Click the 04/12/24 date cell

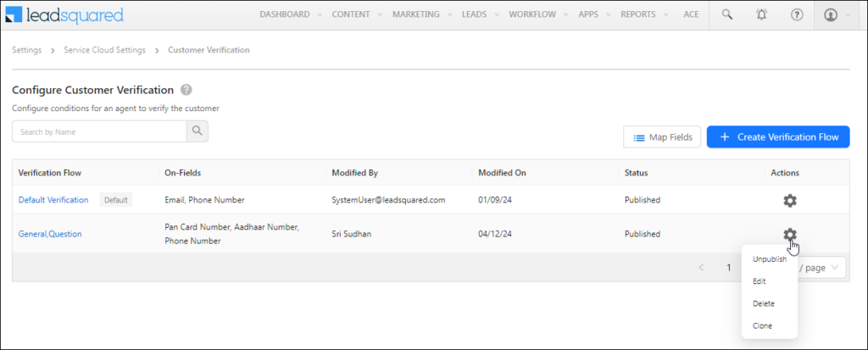tap(495, 234)
